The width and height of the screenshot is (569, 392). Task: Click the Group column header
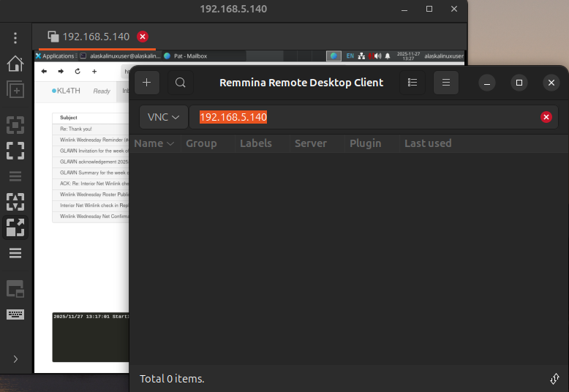(201, 143)
